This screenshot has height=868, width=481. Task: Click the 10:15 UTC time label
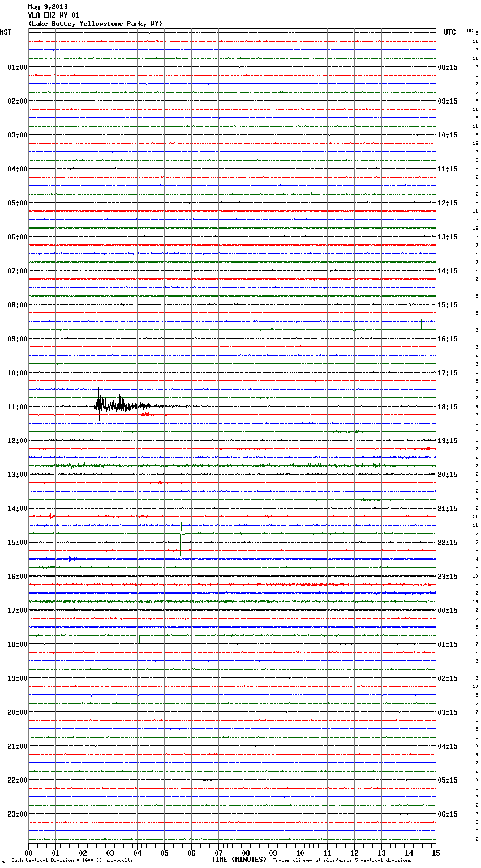coord(448,135)
